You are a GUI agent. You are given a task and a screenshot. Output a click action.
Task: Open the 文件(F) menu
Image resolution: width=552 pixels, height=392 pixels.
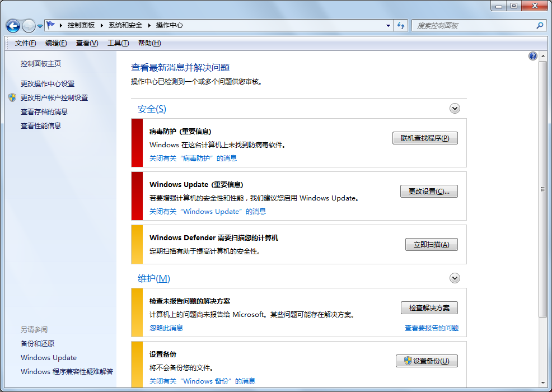(x=25, y=43)
